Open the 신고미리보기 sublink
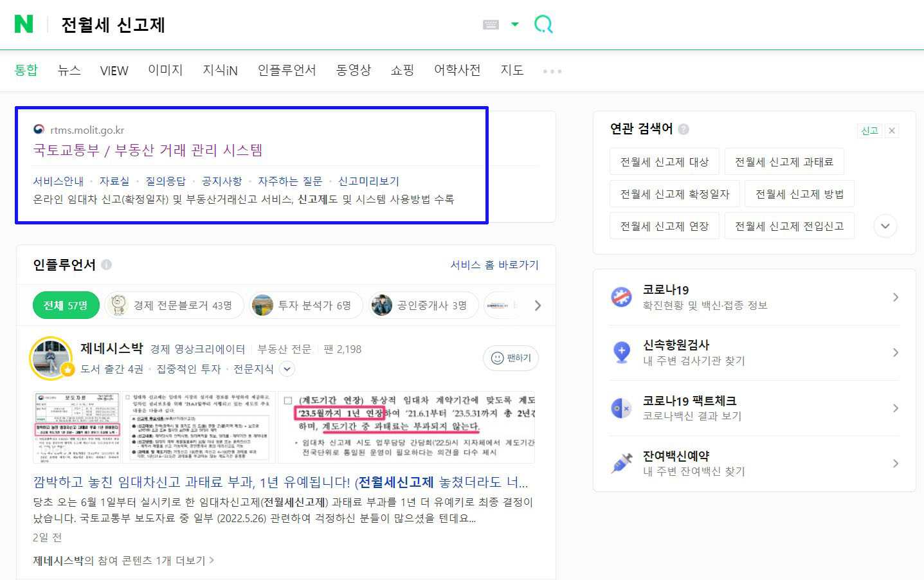 (x=368, y=181)
